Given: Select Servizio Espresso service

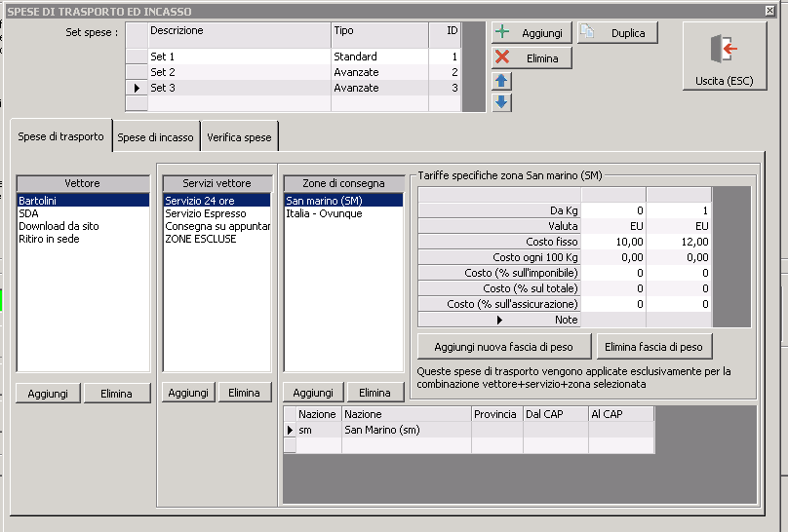Looking at the screenshot, I should tap(217, 213).
